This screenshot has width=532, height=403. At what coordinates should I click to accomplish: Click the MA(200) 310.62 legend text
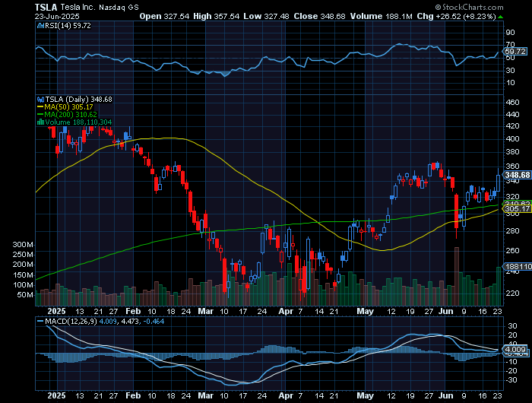pos(71,115)
